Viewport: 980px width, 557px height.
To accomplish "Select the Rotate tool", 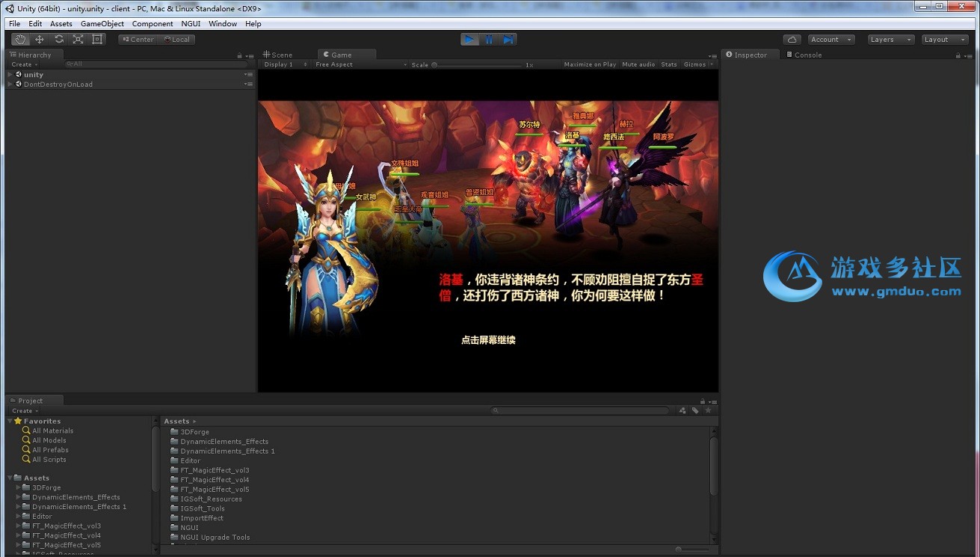I will point(59,40).
